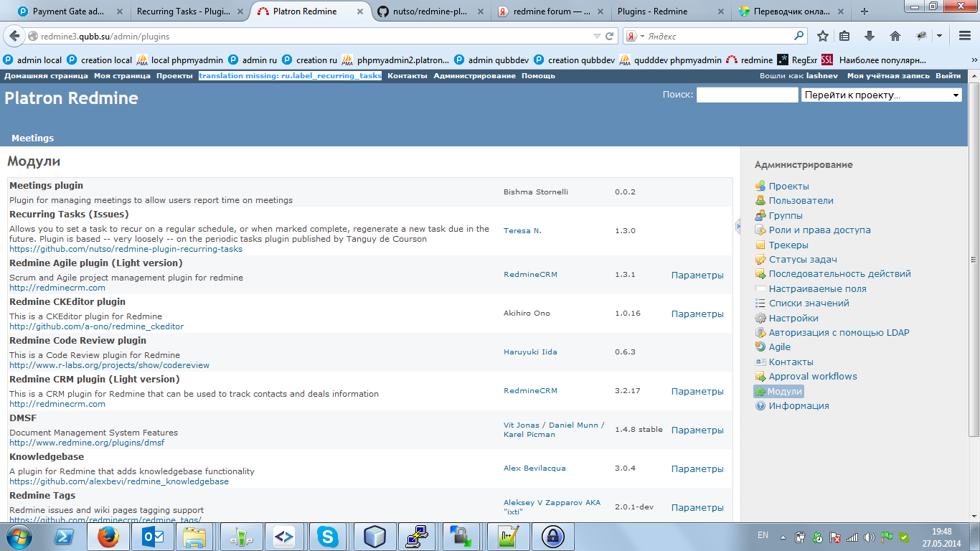
Task: Open Модули link in admin sidebar
Action: [x=785, y=392]
